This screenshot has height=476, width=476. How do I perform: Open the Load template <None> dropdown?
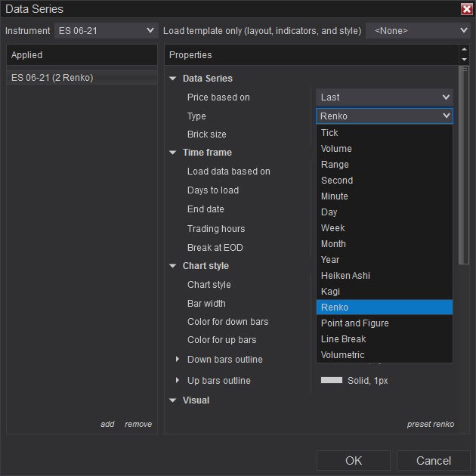pos(418,31)
